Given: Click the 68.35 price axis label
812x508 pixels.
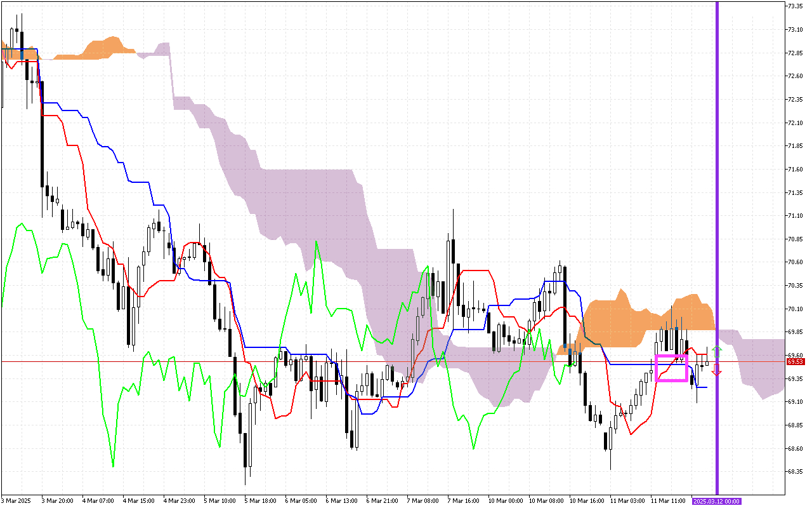Looking at the screenshot, I should [x=795, y=472].
